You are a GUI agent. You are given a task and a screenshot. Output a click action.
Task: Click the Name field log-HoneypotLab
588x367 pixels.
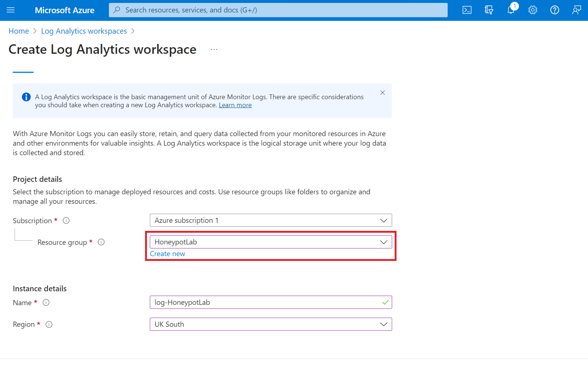pyautogui.click(x=271, y=302)
